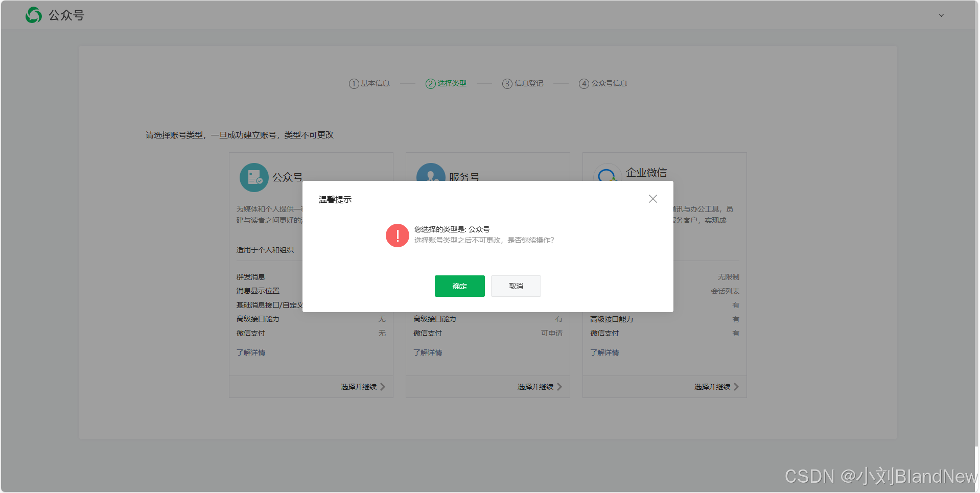The width and height of the screenshot is (980, 493).
Task: Click 微信支付 row in 公众号 card
Action: tap(311, 333)
